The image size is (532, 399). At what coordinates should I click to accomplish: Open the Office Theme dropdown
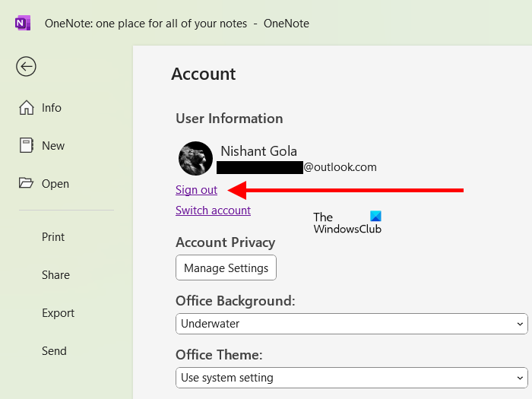click(352, 377)
